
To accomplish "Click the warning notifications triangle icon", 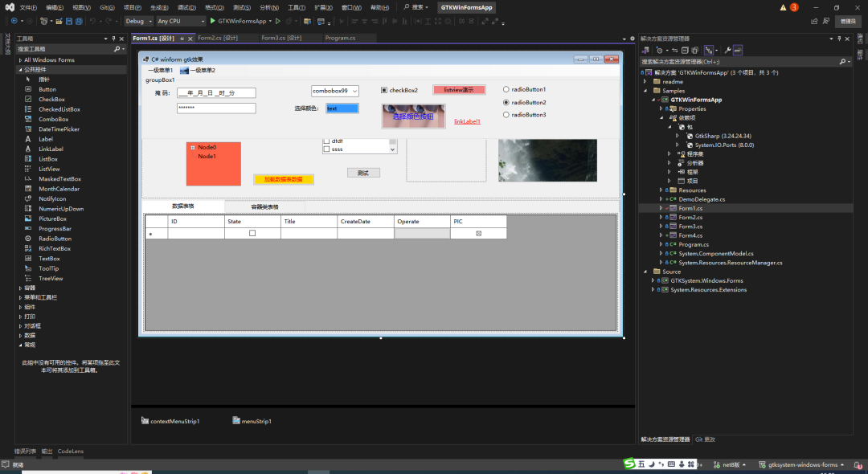I will pos(783,7).
